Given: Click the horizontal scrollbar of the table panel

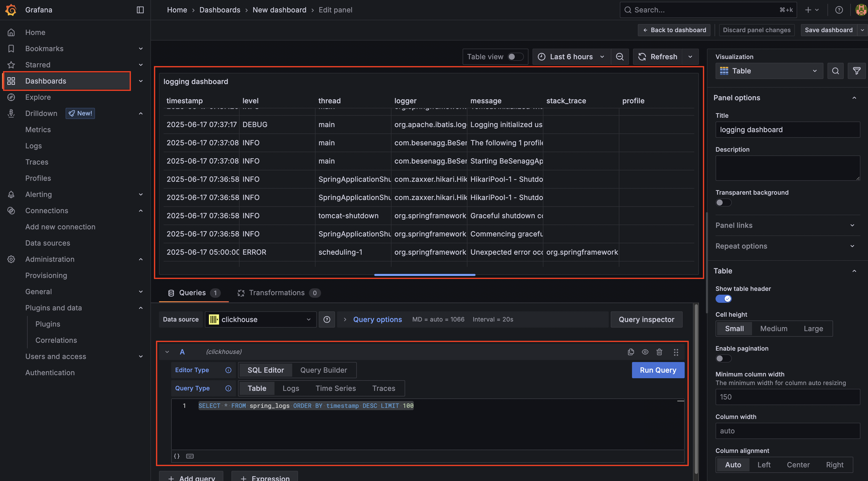Looking at the screenshot, I should click(x=425, y=275).
